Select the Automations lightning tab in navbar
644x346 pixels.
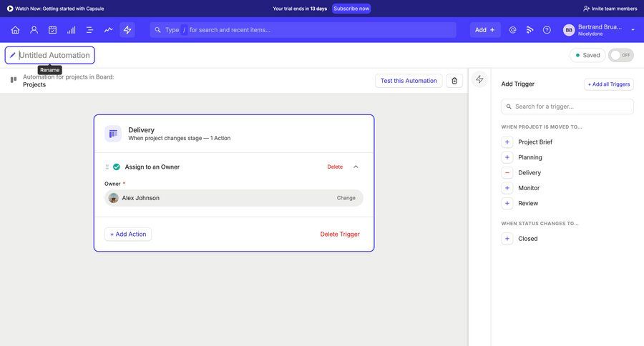tap(127, 30)
